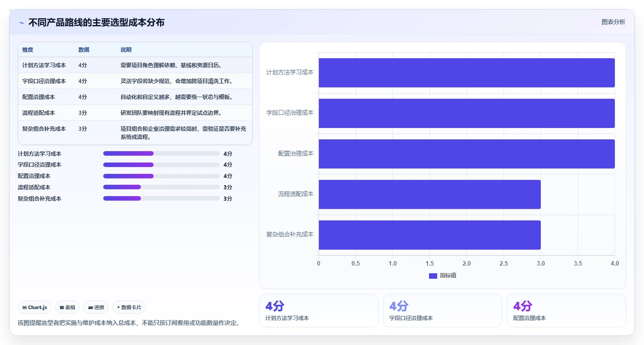This screenshot has height=345, width=644.
Task: Click the 数据 column header
Action: pos(84,50)
